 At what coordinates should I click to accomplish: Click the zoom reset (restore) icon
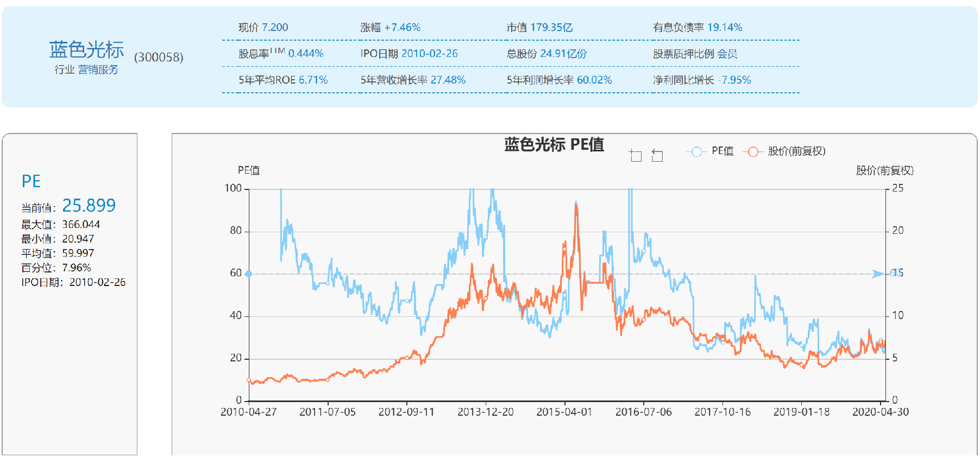657,156
